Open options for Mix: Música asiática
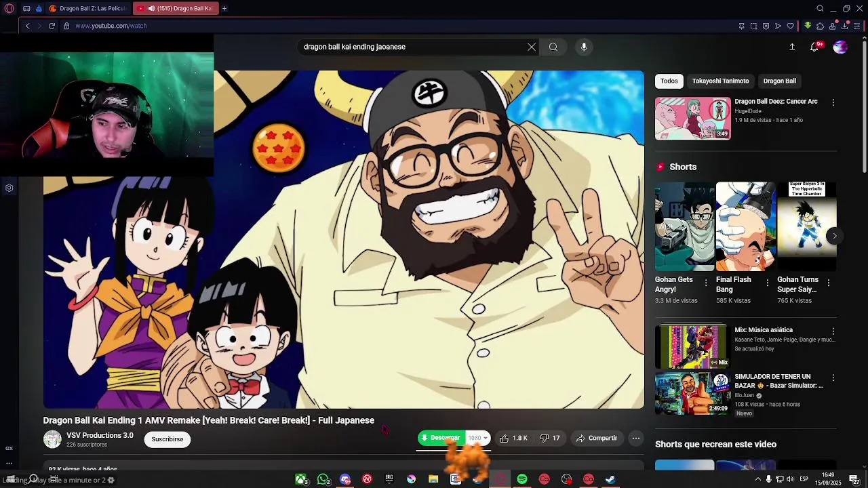The image size is (868, 488). (x=833, y=331)
